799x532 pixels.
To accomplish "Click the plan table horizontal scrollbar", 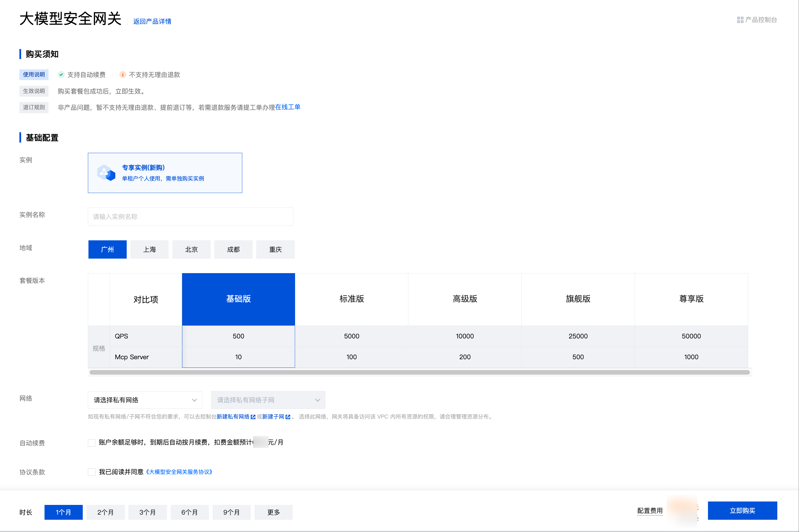I will tap(420, 372).
